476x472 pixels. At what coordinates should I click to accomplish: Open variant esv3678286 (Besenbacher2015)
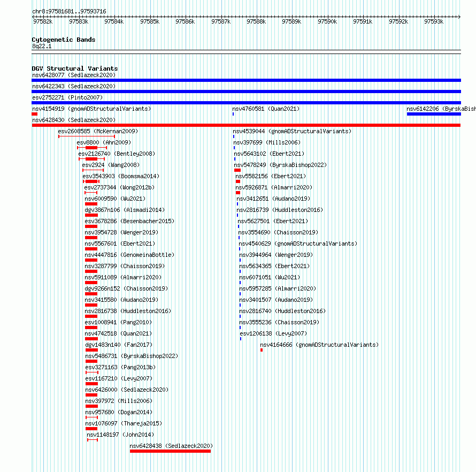click(129, 221)
